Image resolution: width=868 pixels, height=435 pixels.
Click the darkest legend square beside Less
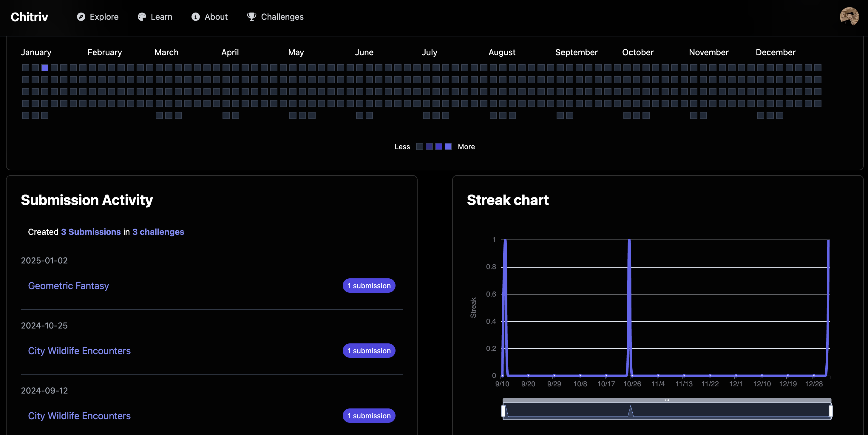pos(419,146)
